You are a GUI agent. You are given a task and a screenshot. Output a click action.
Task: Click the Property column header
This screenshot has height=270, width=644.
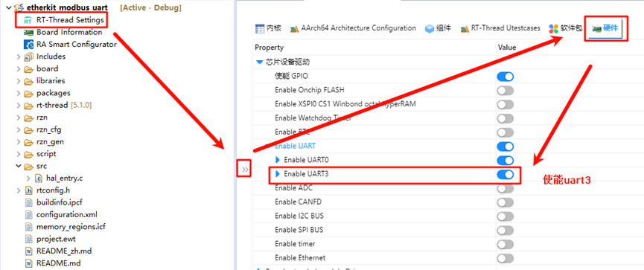pyautogui.click(x=269, y=48)
